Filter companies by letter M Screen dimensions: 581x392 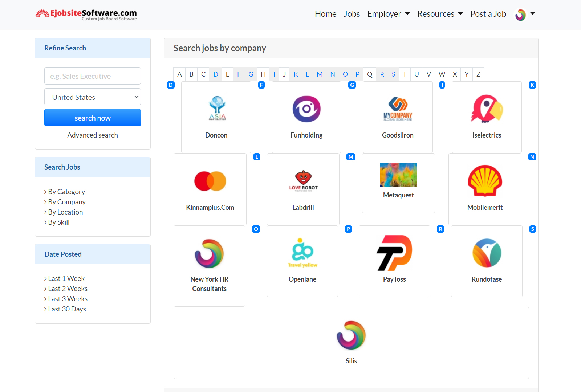(320, 74)
